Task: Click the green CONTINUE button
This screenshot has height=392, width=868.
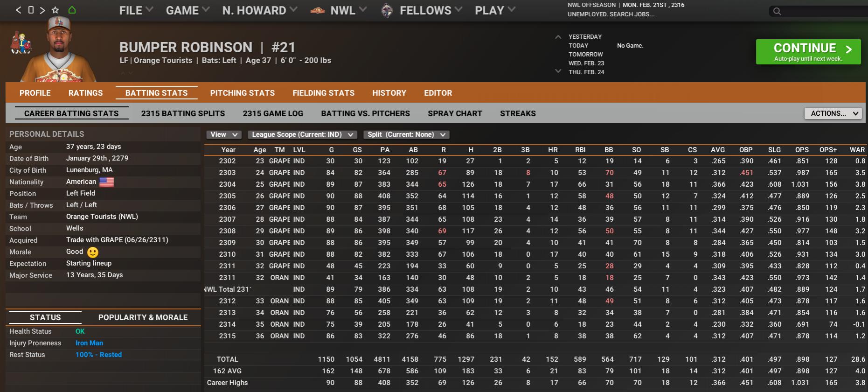Action: pos(808,52)
